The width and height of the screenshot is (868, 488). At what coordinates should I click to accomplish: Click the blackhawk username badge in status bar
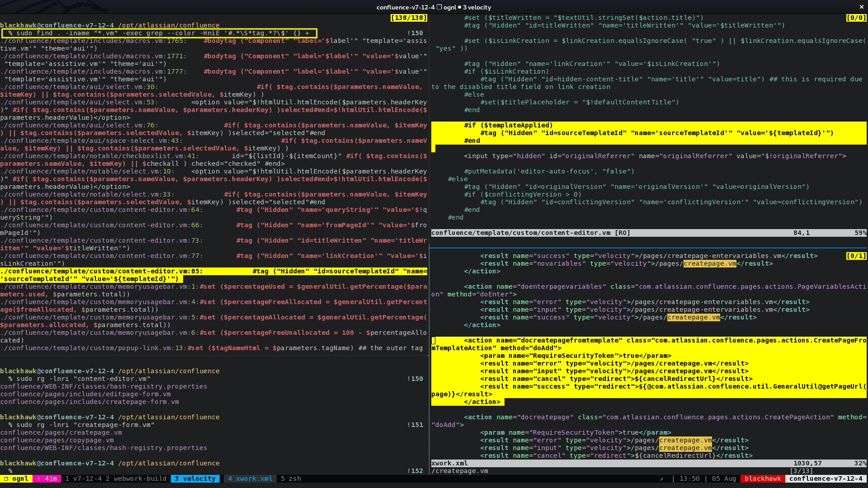coord(763,479)
